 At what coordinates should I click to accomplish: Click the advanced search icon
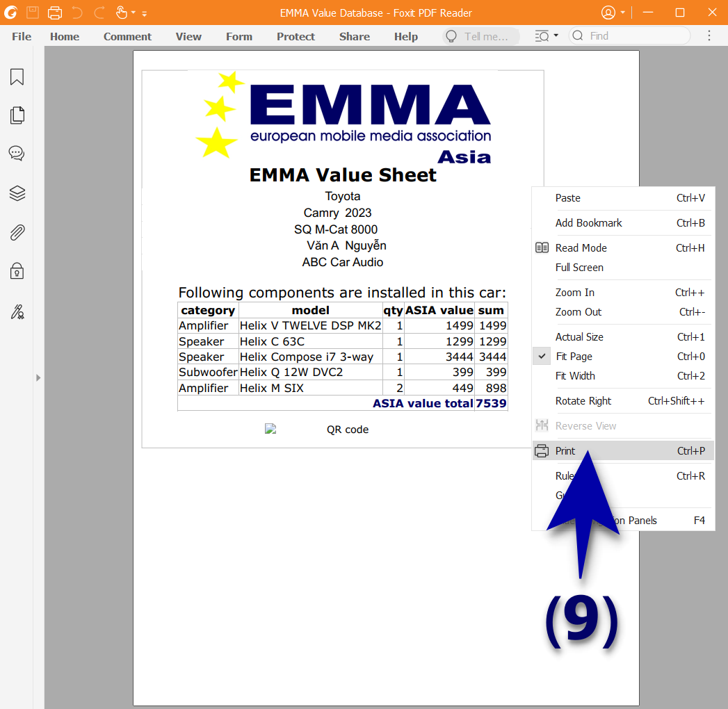point(542,36)
